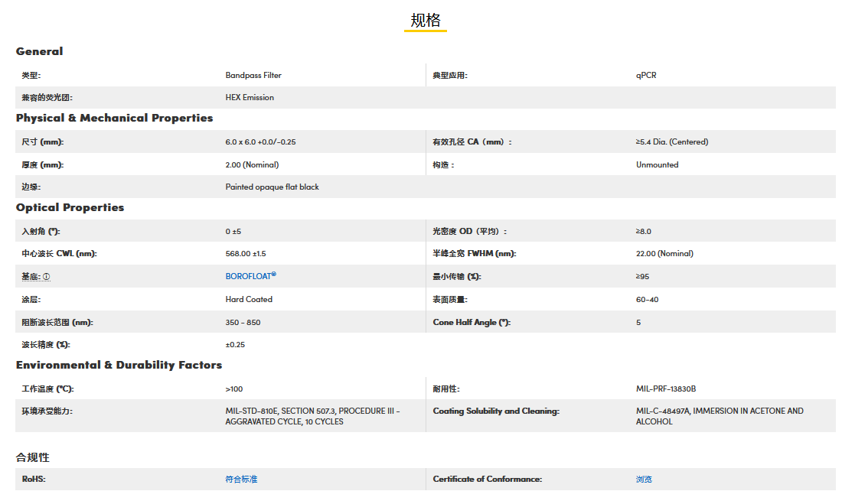The height and width of the screenshot is (504, 842).
Task: Click the Environmental & Durability Factors heading
Action: coord(119,365)
